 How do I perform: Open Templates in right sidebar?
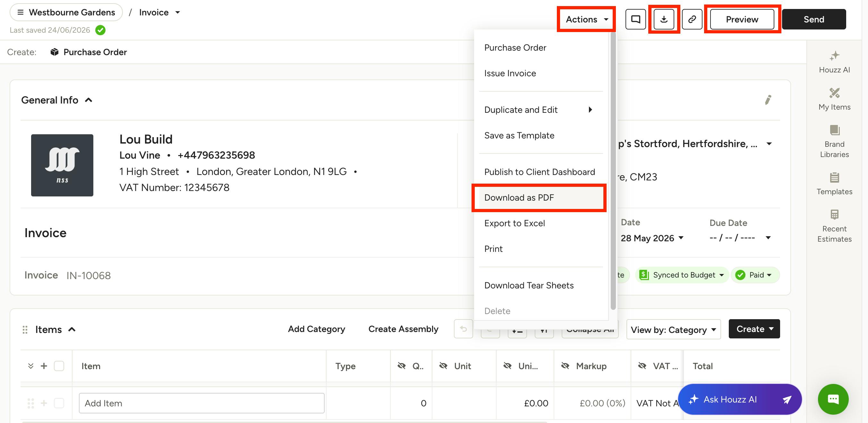click(x=834, y=184)
